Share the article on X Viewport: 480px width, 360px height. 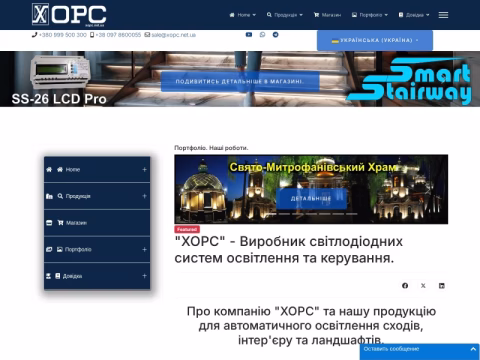pyautogui.click(x=423, y=286)
